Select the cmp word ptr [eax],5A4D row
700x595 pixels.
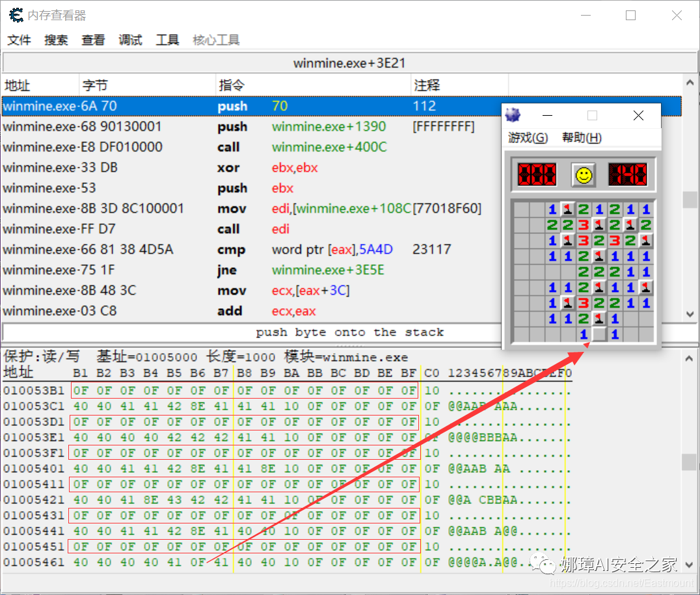pos(252,250)
